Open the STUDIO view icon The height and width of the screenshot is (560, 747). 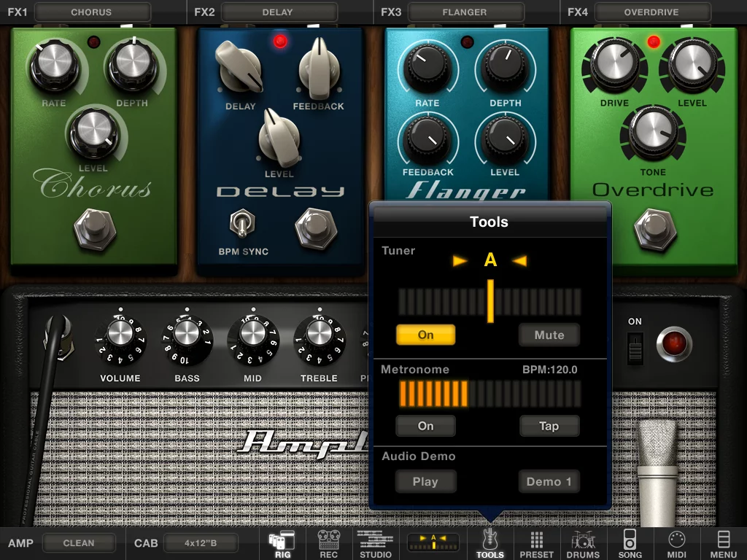375,542
